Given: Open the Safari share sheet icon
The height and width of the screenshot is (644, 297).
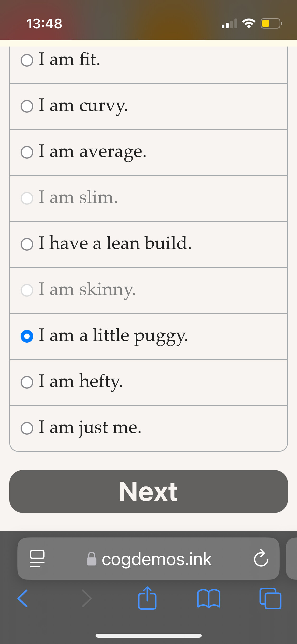Looking at the screenshot, I should [x=147, y=598].
